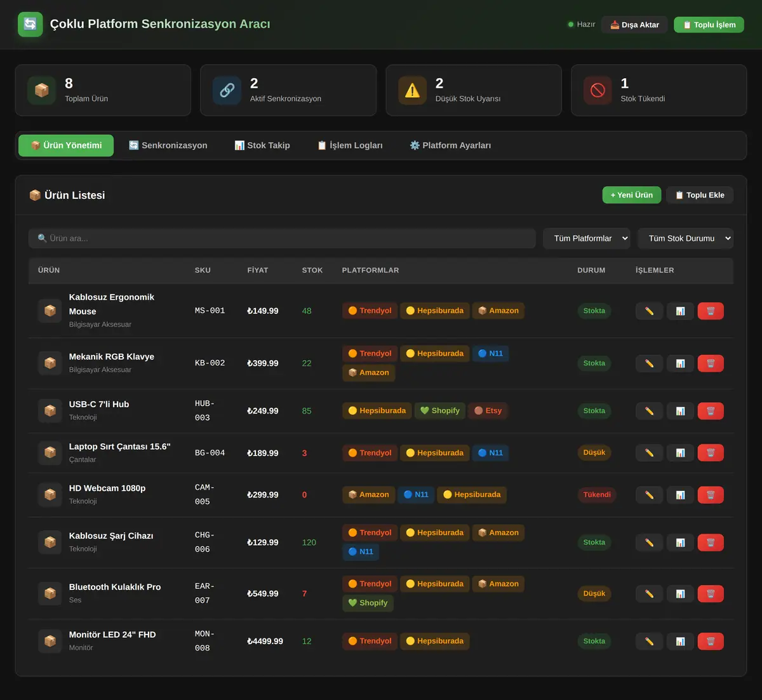Click the price ₺4499.99

[x=265, y=642]
